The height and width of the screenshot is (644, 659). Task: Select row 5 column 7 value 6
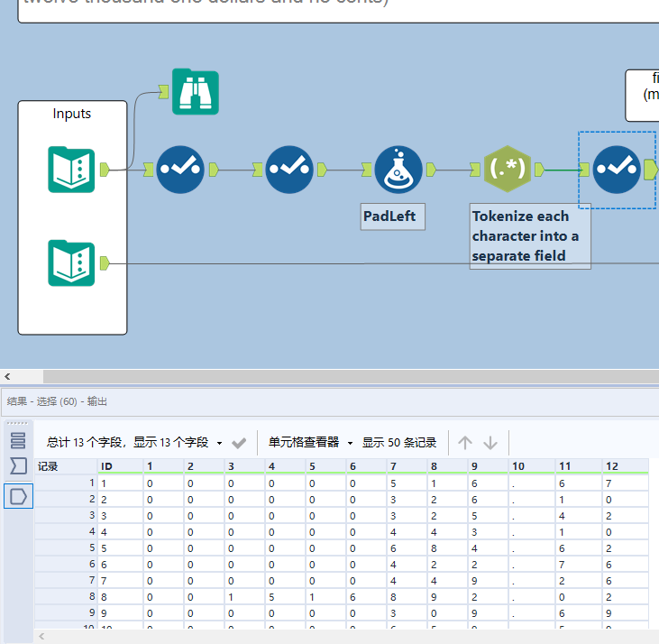[x=407, y=548]
